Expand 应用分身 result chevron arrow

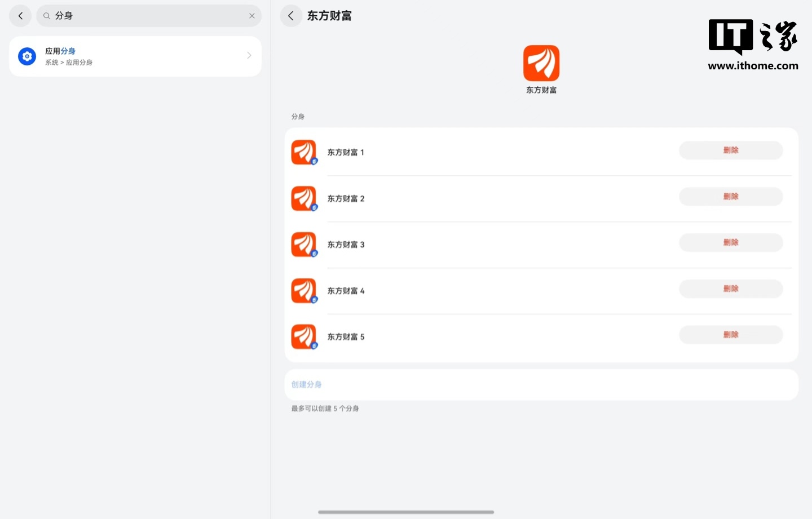[249, 55]
